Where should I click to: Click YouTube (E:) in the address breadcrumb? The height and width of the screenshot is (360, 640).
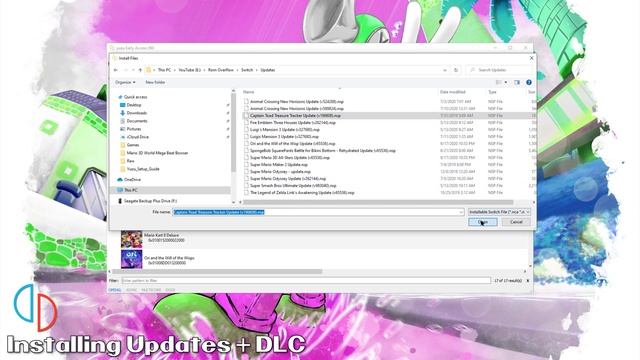coord(189,70)
